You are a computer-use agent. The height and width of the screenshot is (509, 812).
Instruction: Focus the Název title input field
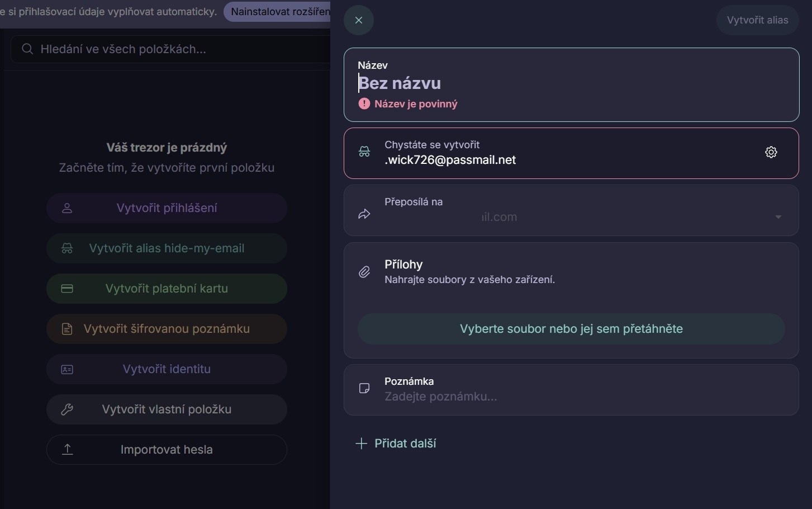pos(571,83)
